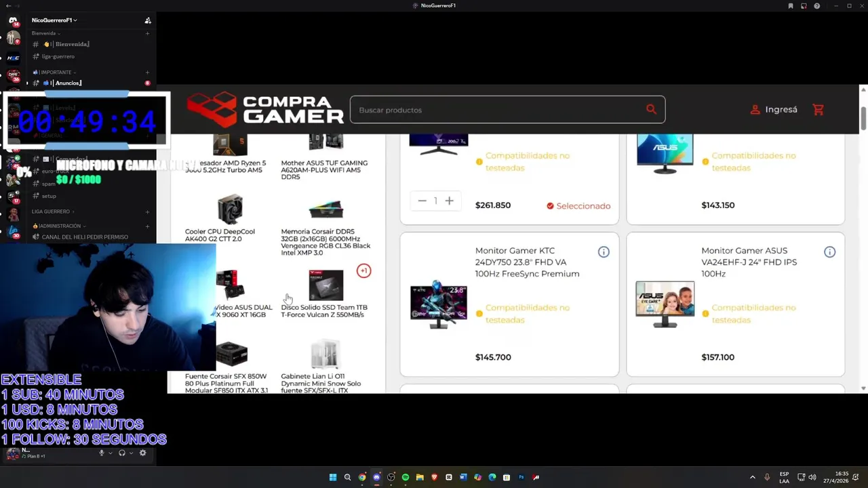The image size is (868, 488).
Task: Click the search magnifier icon in Compra Gamer
Action: point(651,109)
